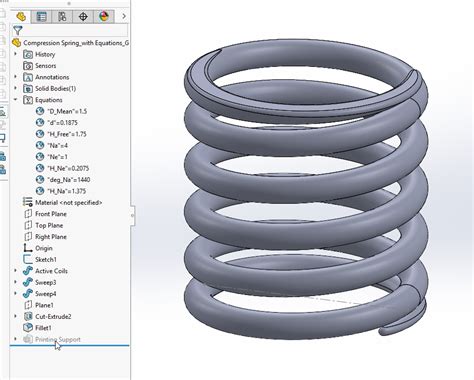474x380 pixels.
Task: Select the "Na"=4 equation text
Action: (x=58, y=145)
